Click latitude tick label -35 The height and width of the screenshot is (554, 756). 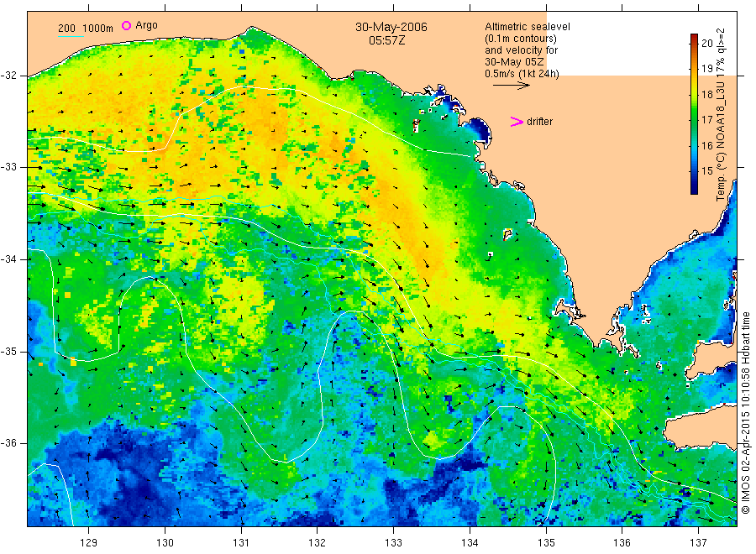pyautogui.click(x=9, y=351)
